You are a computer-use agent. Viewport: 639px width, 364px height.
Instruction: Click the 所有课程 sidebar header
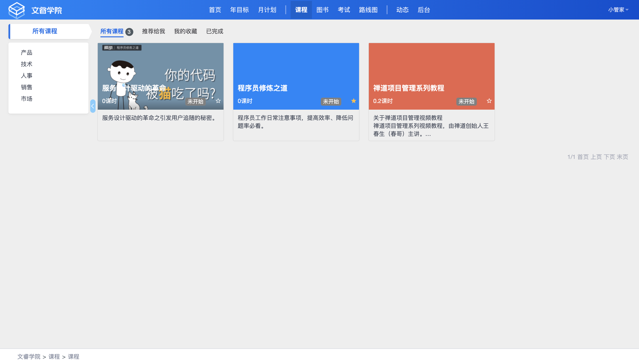coord(45,31)
